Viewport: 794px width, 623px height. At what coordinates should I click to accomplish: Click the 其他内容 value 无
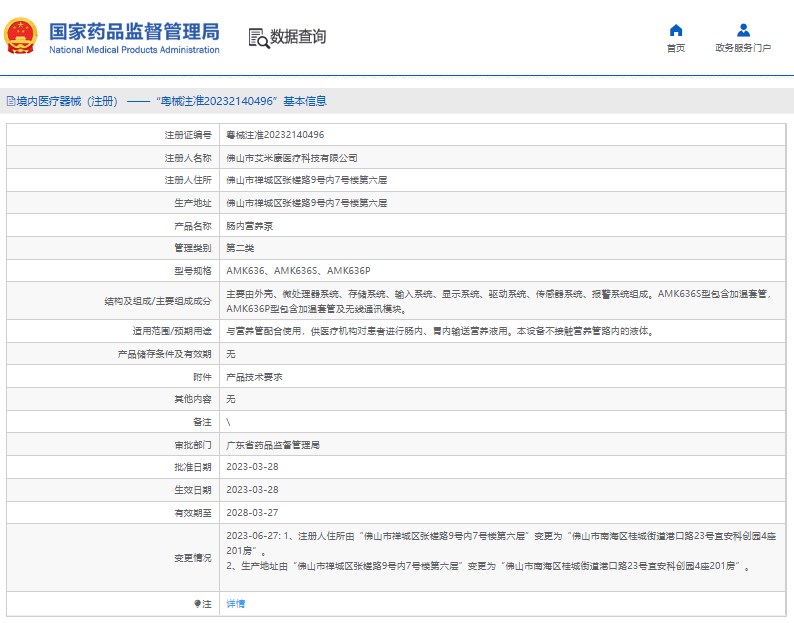coord(231,399)
